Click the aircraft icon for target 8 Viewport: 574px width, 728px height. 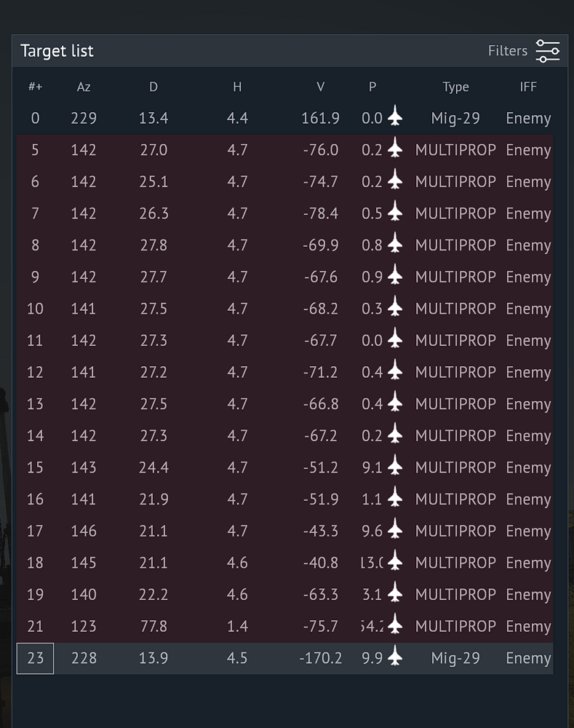pyautogui.click(x=395, y=245)
